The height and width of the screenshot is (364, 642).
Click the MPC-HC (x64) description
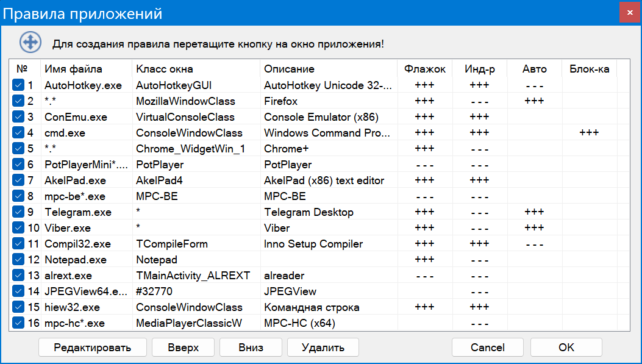[x=299, y=324]
